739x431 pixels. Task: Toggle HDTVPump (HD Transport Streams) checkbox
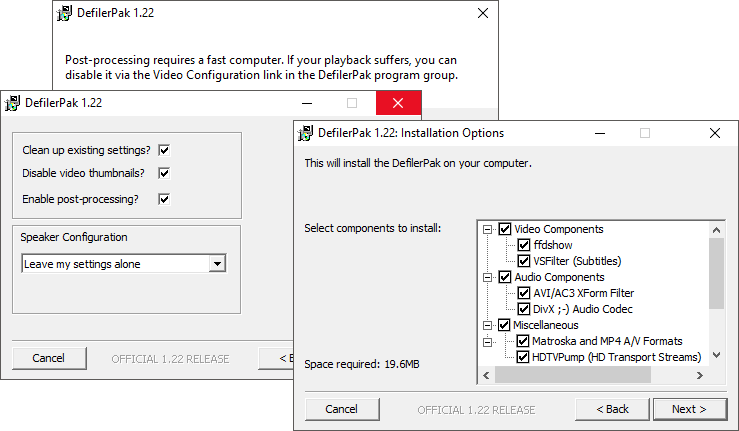coord(523,357)
